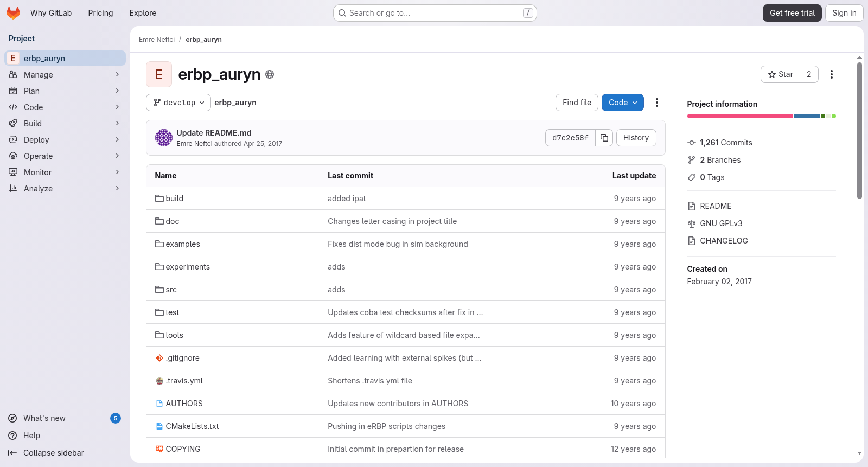Open the Emre Neftci breadcrumb link
The width and height of the screenshot is (868, 467).
[x=157, y=40]
